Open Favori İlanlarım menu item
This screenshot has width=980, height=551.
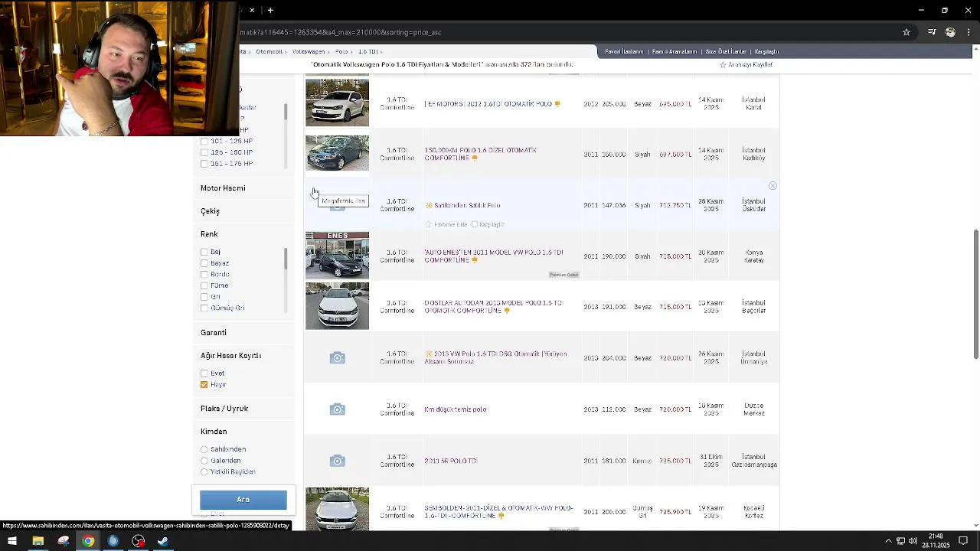tap(624, 52)
